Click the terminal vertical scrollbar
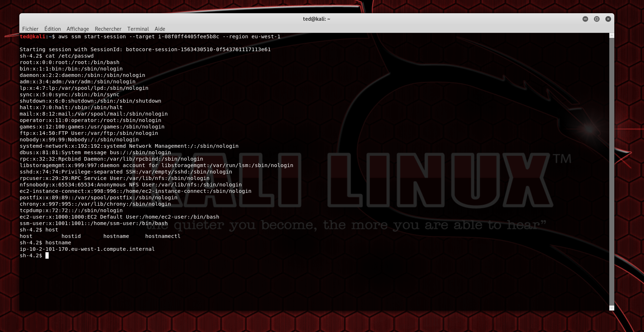This screenshot has width=644, height=332. [x=612, y=172]
